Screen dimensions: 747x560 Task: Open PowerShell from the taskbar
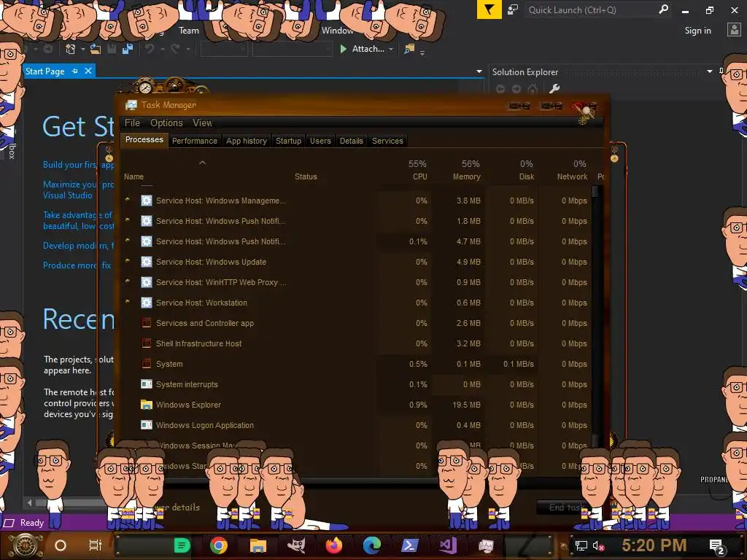pos(410,545)
